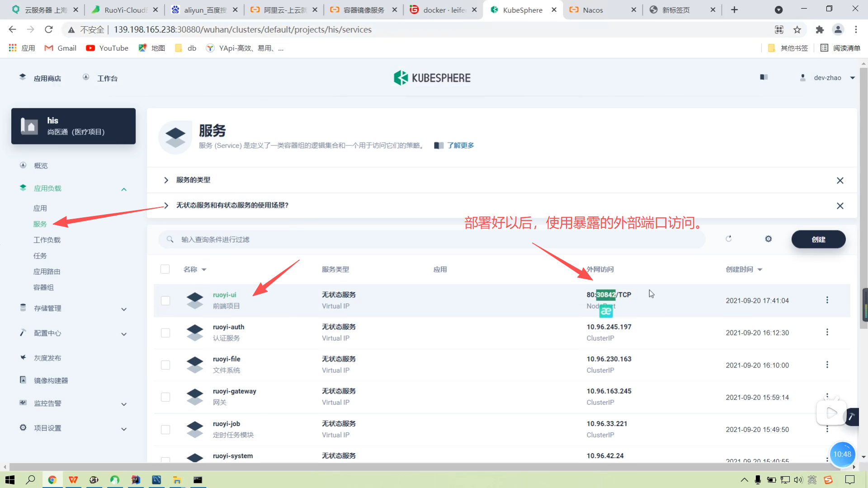Image resolution: width=868 pixels, height=488 pixels.
Task: Open the 任务 submenu item
Action: click(40, 256)
